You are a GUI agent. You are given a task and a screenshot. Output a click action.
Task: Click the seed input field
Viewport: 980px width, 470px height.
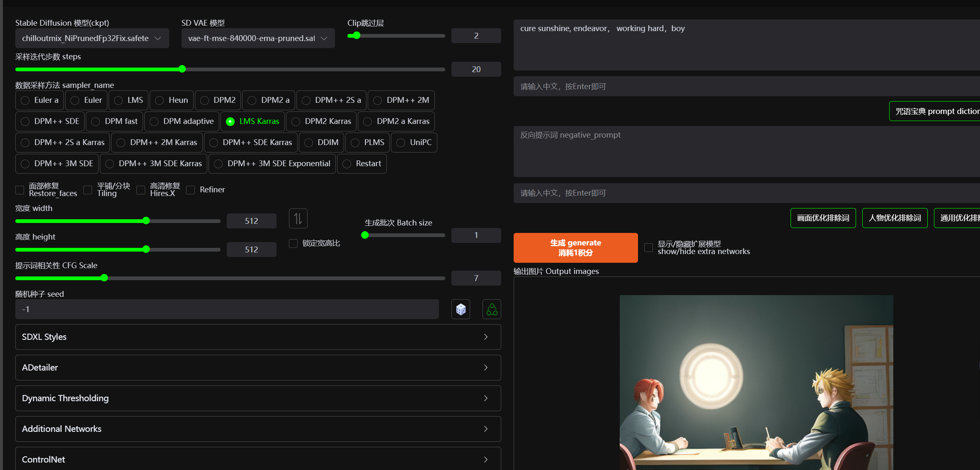click(x=227, y=309)
